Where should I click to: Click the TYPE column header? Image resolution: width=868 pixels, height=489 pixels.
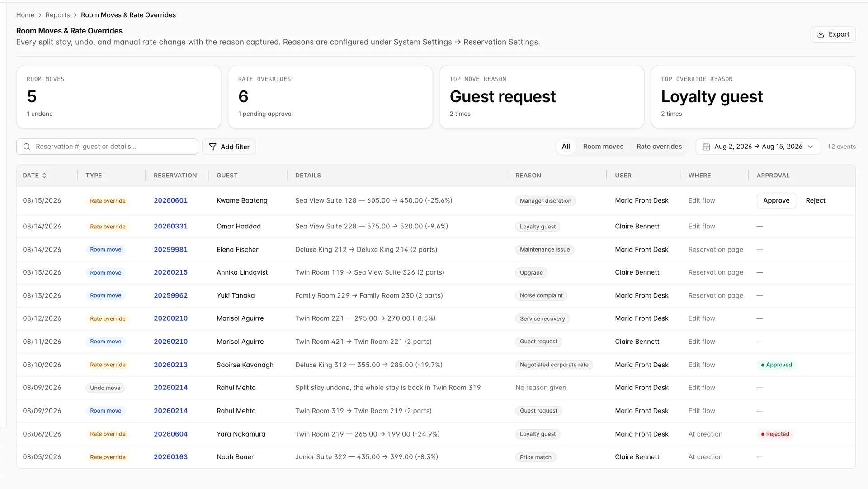[x=94, y=176]
